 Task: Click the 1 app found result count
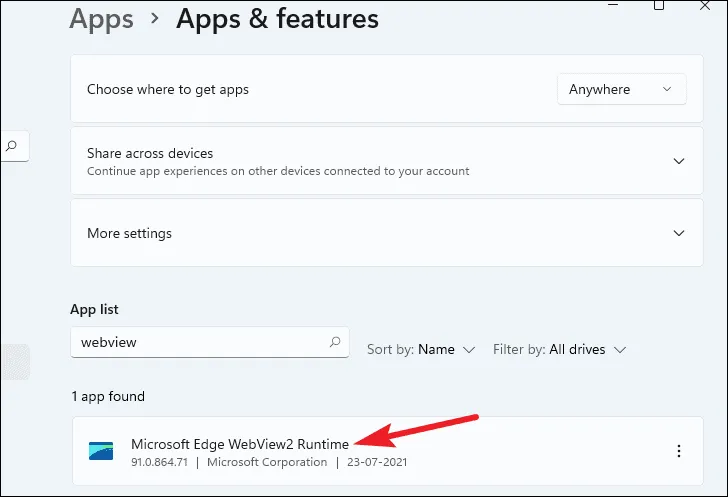point(108,396)
